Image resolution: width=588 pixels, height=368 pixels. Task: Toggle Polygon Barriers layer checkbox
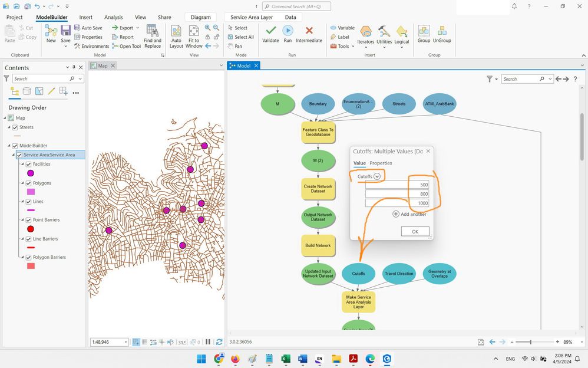click(x=28, y=257)
